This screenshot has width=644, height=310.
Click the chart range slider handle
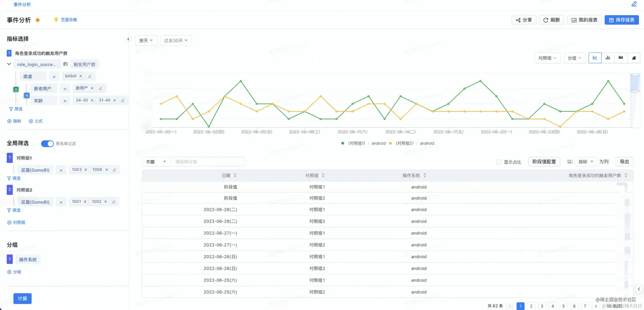635,91
